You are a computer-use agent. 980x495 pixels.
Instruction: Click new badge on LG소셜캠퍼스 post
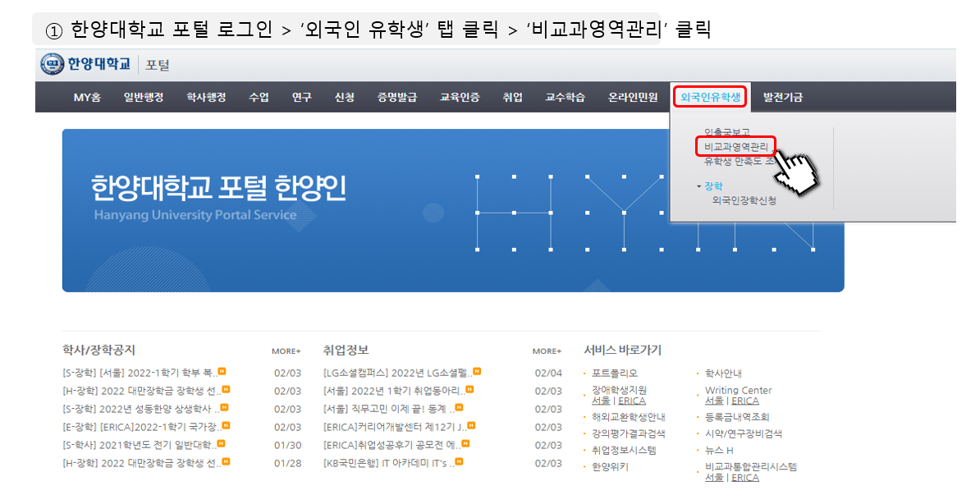click(x=477, y=373)
